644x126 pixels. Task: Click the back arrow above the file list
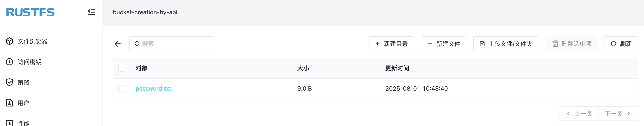coord(117,44)
